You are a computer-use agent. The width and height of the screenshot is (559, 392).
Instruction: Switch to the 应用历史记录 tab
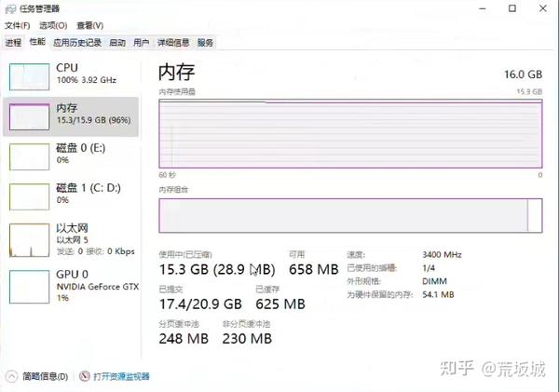coord(77,43)
